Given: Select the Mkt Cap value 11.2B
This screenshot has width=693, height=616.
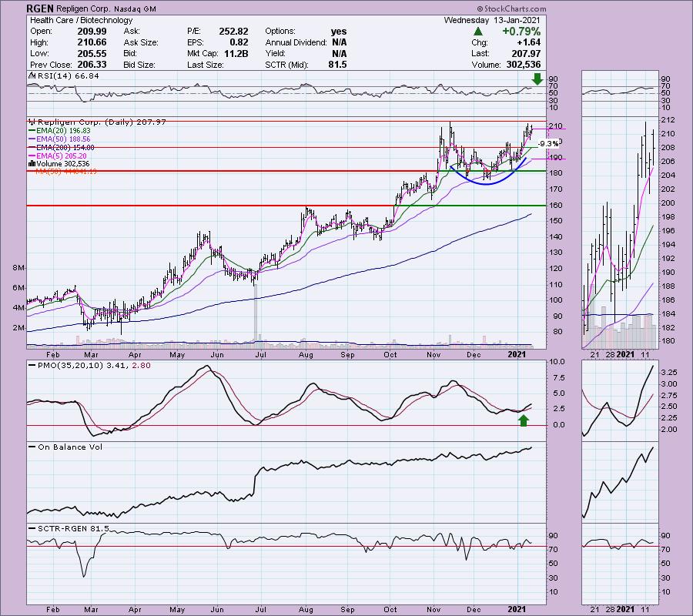Looking at the screenshot, I should [236, 53].
